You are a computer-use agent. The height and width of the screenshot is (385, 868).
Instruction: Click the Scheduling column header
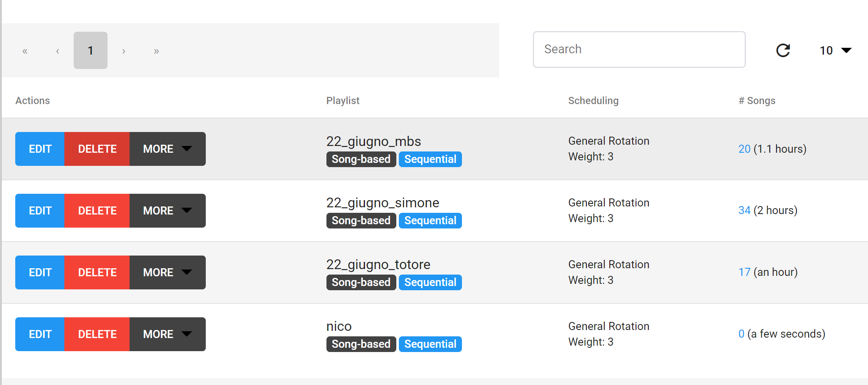pyautogui.click(x=593, y=101)
